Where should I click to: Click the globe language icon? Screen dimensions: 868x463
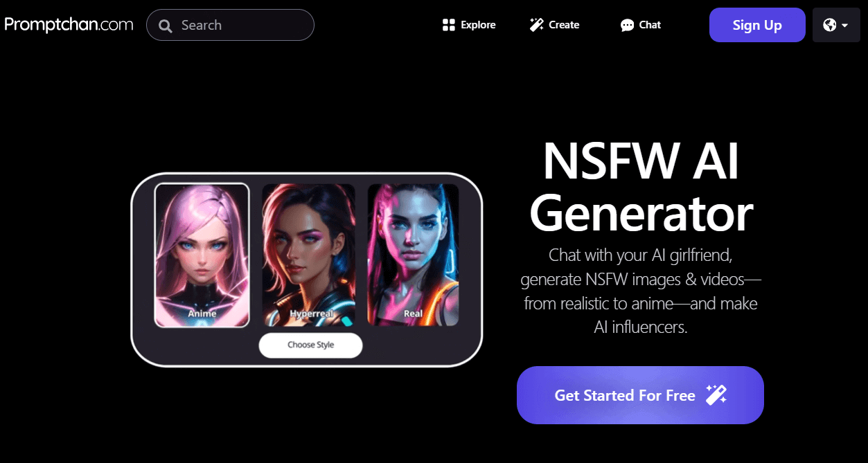(x=830, y=25)
